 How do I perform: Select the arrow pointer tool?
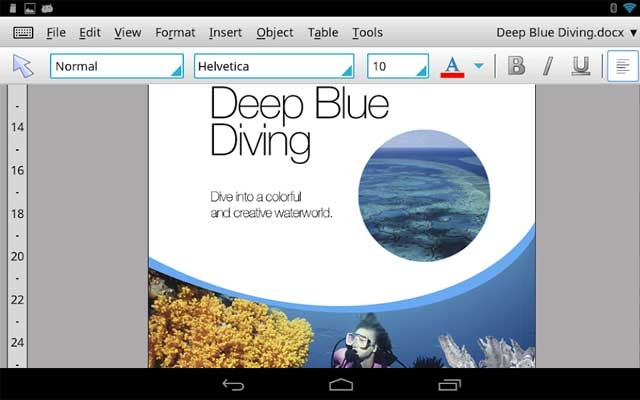[23, 67]
